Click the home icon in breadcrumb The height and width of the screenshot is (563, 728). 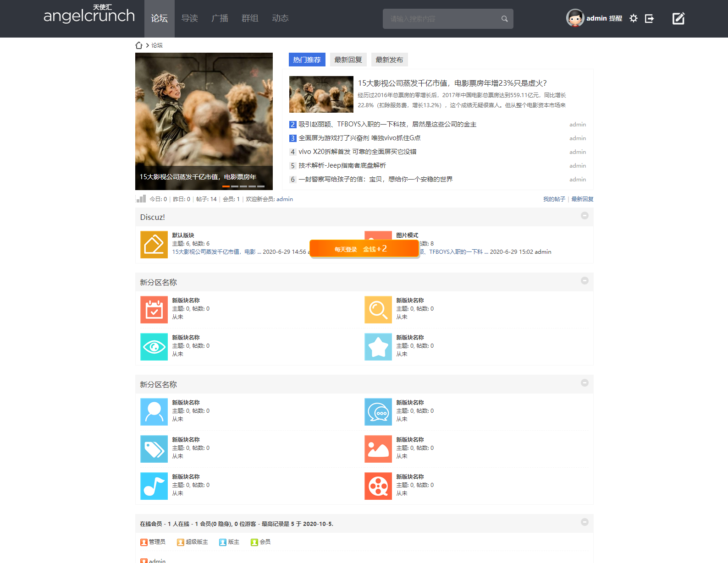coord(139,45)
